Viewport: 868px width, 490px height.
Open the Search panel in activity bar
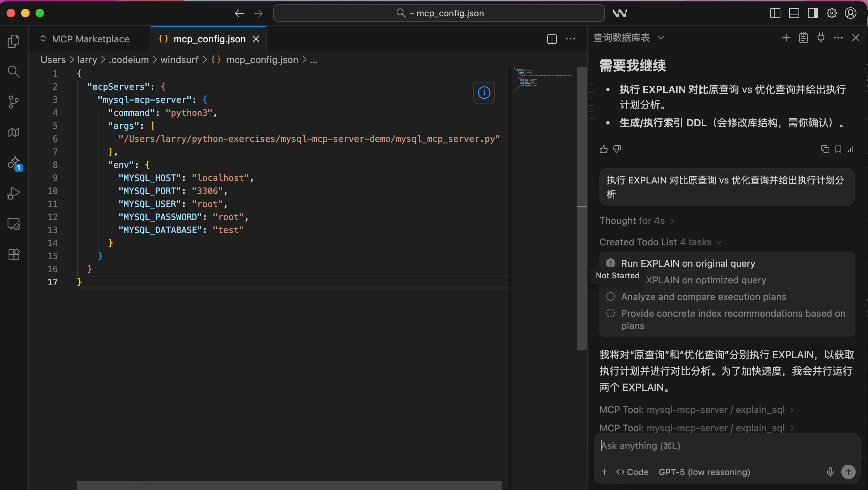click(13, 71)
